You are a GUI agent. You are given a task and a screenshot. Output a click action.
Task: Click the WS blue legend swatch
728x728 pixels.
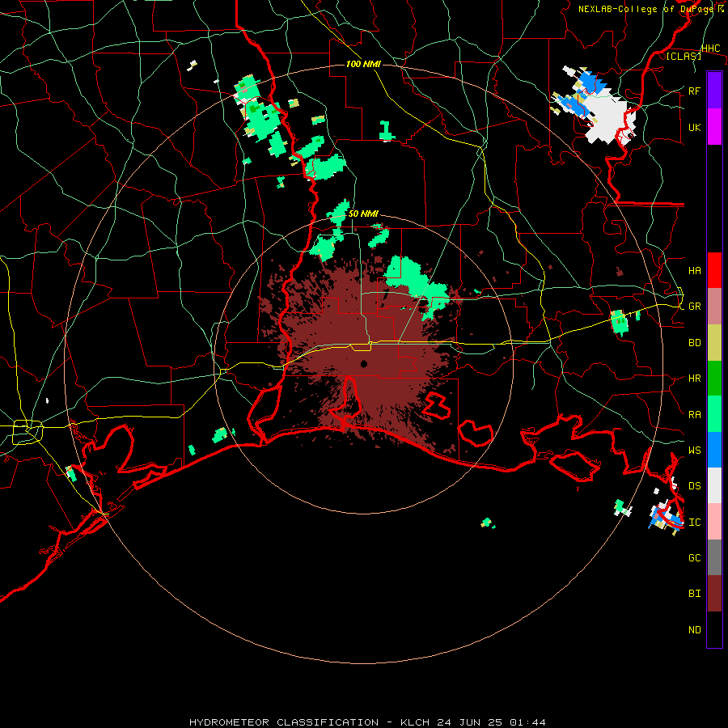[714, 450]
